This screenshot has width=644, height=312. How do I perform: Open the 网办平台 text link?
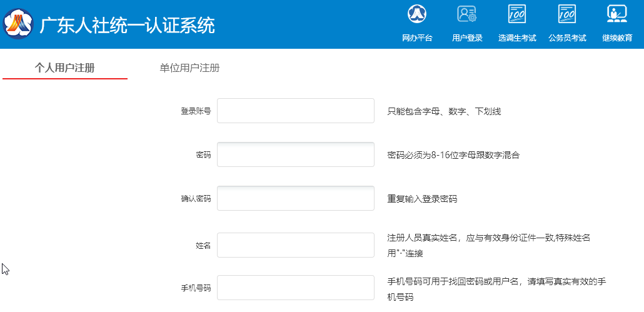(417, 38)
